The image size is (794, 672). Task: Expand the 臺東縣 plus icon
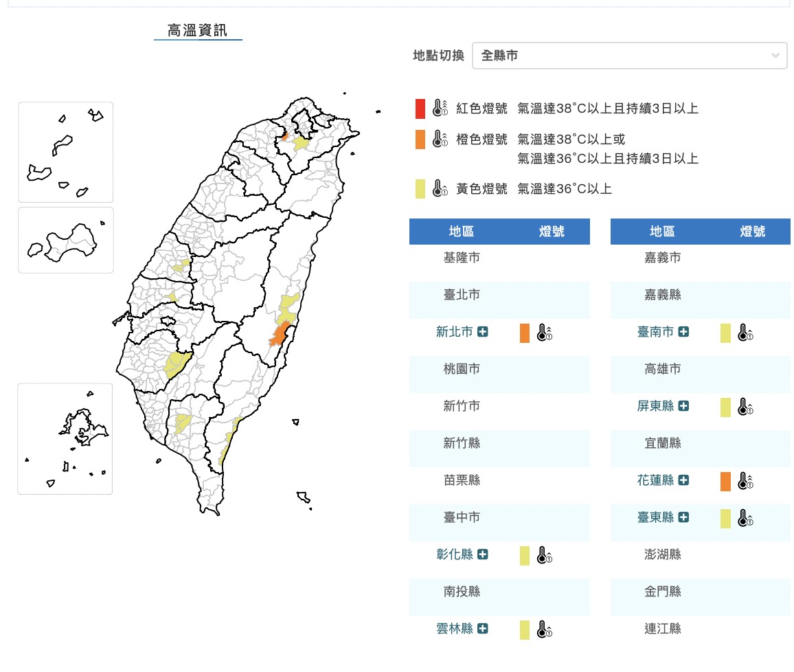coord(683,517)
